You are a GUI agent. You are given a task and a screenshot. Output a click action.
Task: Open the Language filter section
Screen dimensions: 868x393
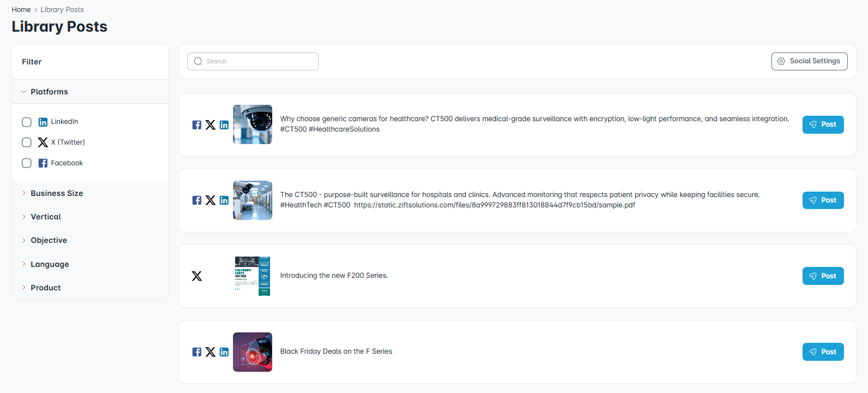pyautogui.click(x=50, y=264)
